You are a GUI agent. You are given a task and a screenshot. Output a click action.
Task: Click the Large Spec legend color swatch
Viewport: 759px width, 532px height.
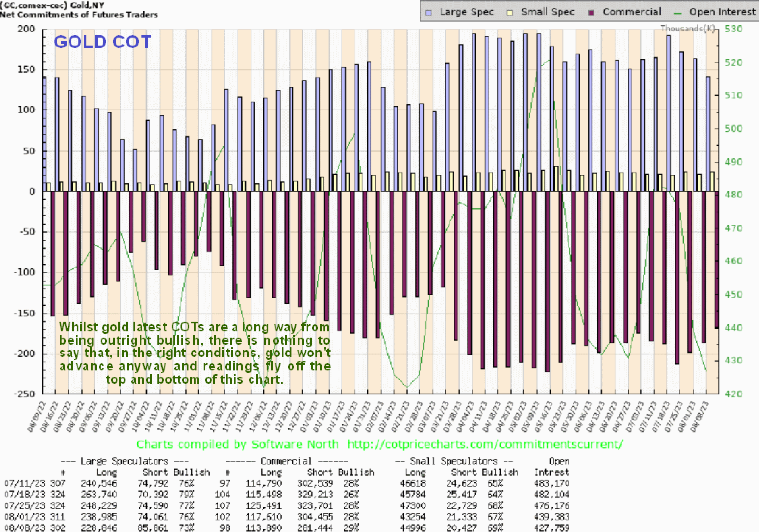(x=429, y=13)
